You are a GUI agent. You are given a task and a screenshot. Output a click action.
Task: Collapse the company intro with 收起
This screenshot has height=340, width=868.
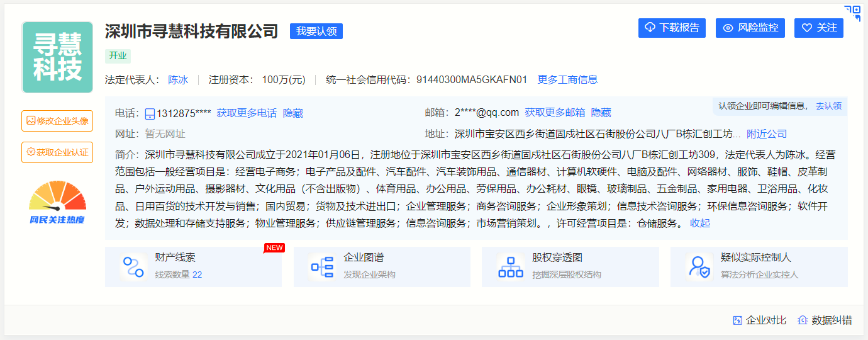(x=700, y=223)
